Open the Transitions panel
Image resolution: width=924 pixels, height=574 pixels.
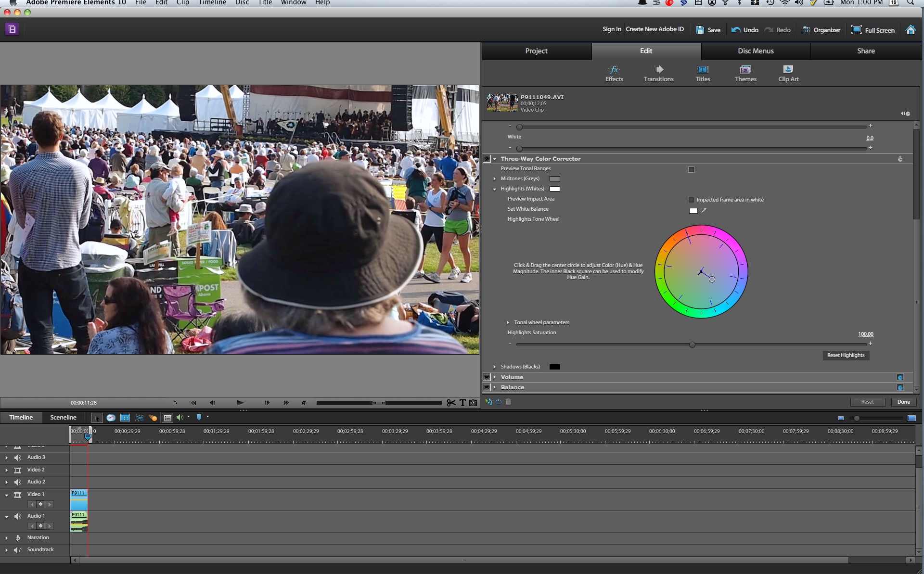(658, 73)
